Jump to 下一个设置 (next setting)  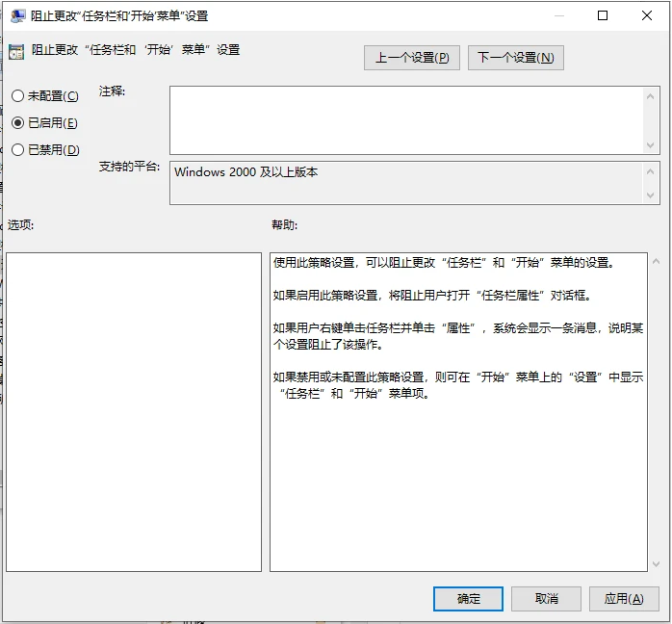(515, 58)
